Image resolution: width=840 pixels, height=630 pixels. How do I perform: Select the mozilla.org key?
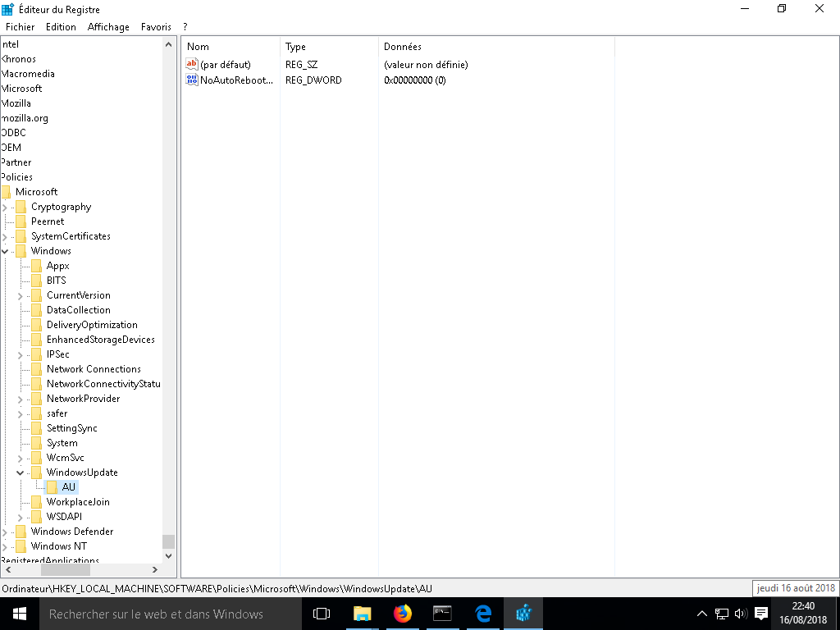pyautogui.click(x=25, y=118)
